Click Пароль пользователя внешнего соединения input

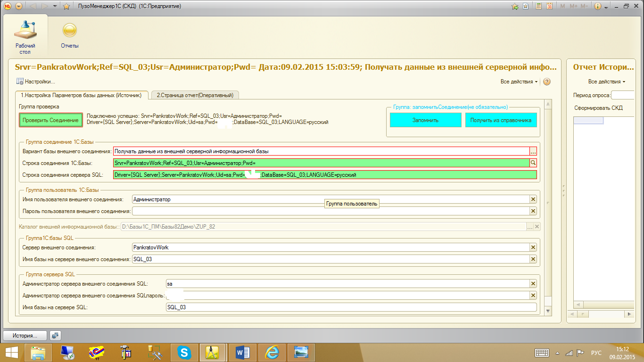click(x=331, y=211)
